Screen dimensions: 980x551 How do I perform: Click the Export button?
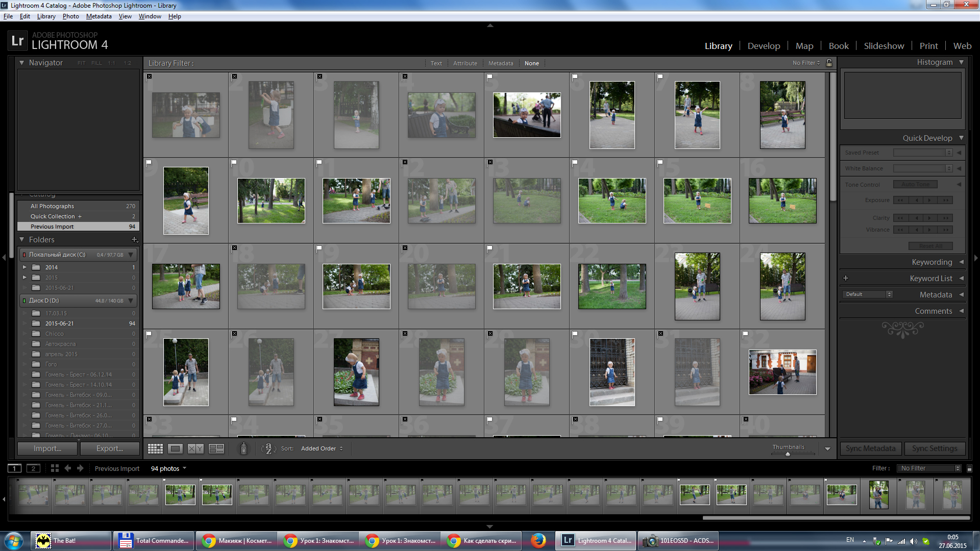pos(110,448)
